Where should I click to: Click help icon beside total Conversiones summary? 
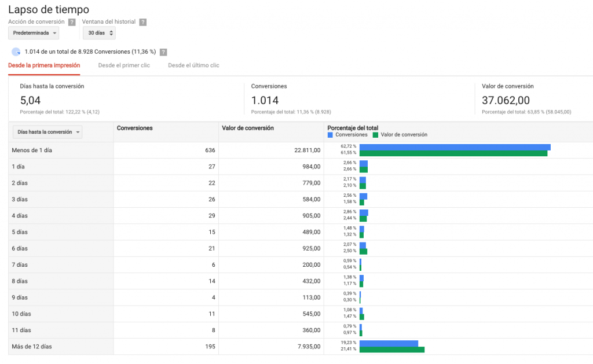point(163,52)
